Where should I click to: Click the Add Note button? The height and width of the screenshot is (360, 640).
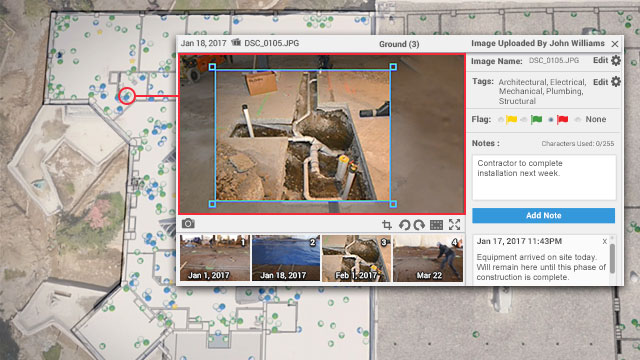tap(544, 216)
